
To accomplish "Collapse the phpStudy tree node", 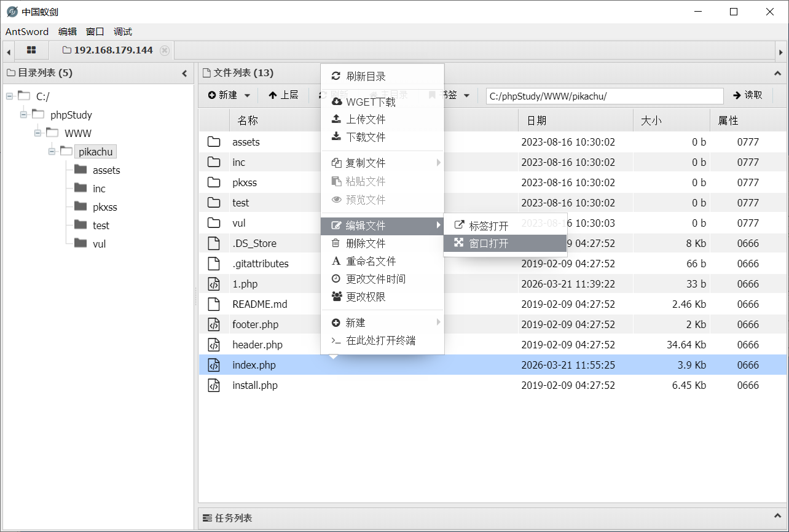I will click(23, 114).
